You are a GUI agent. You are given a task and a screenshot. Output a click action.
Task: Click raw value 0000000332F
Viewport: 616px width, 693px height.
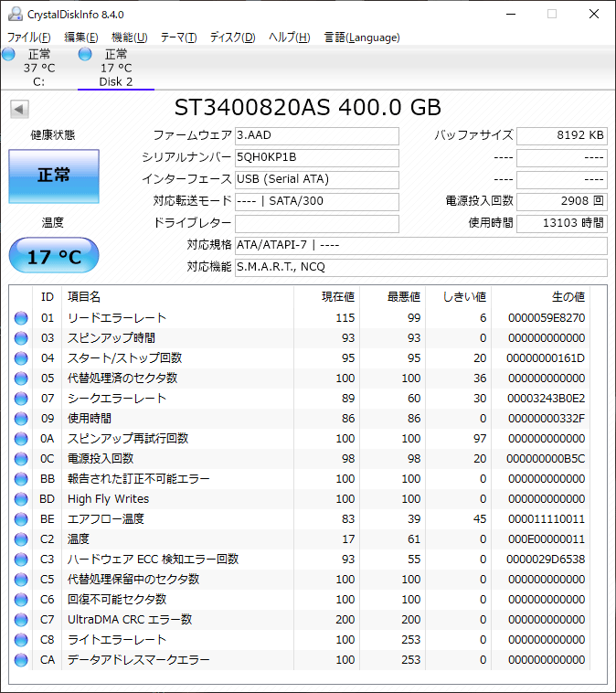(547, 419)
